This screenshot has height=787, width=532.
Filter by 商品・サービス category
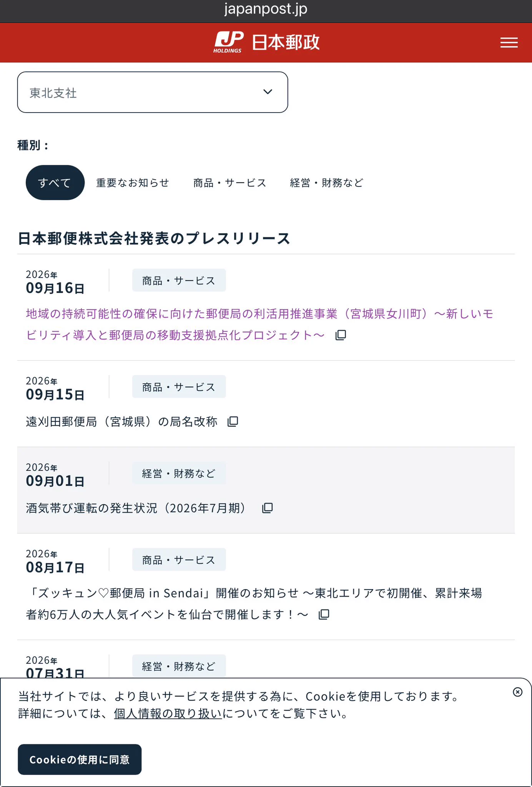pos(229,183)
